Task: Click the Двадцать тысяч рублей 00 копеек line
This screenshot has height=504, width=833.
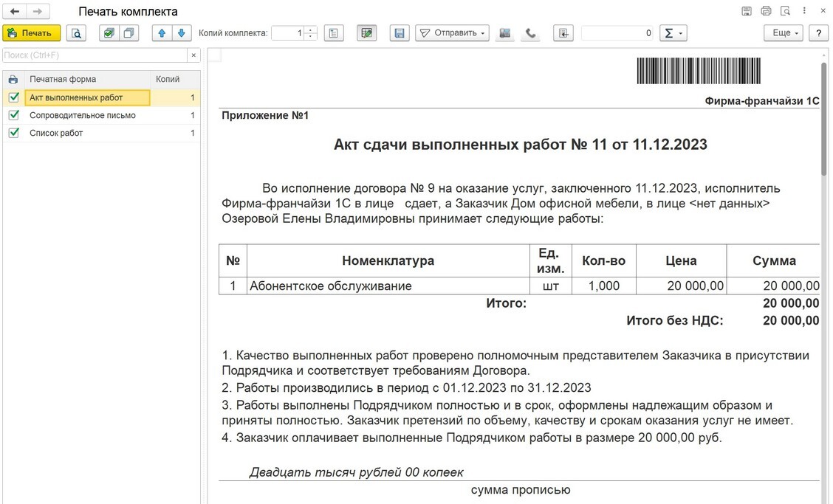Action: click(357, 472)
